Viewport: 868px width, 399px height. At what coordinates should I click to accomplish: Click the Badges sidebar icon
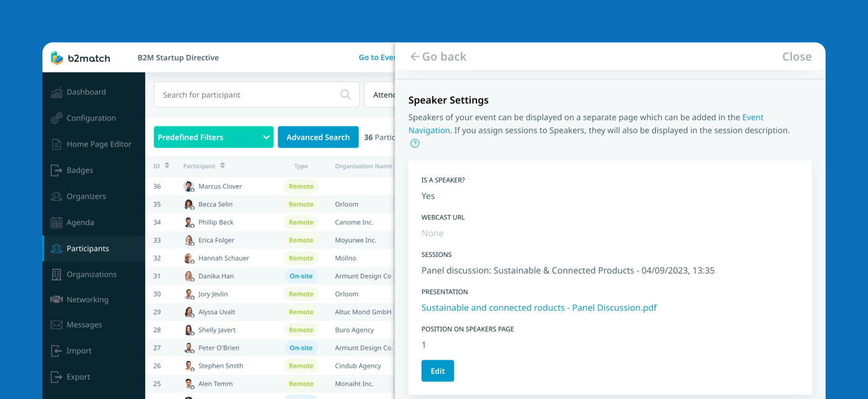tap(56, 170)
